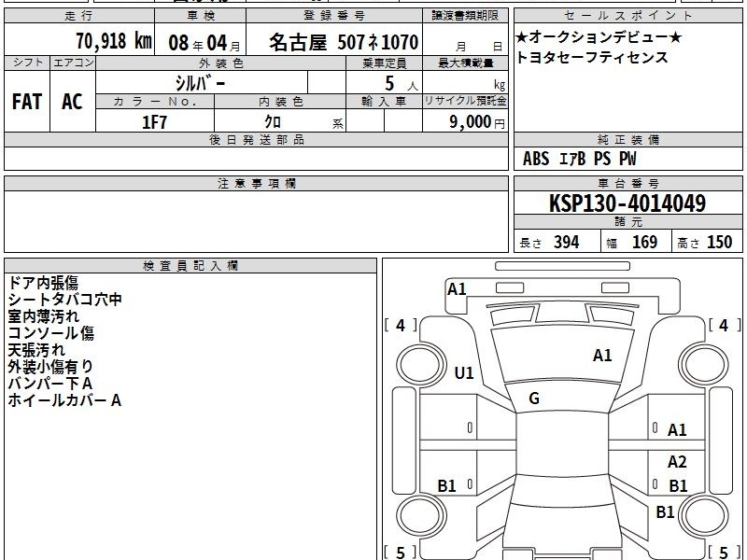Screen dimensions: 747x560
Task: Select chassis number KSP130-4014049
Action: [627, 203]
